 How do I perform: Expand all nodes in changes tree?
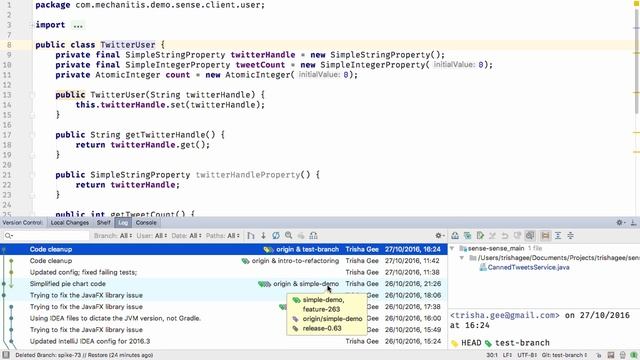[x=558, y=236]
